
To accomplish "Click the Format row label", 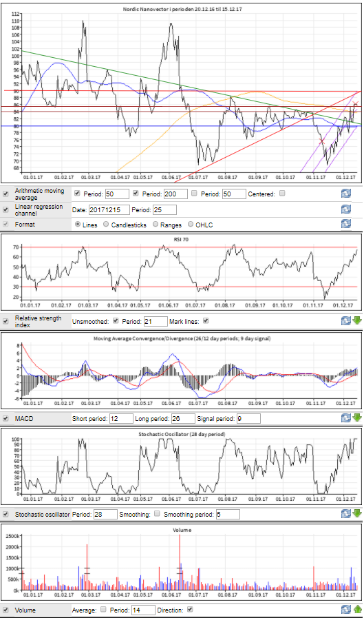I will point(25,225).
